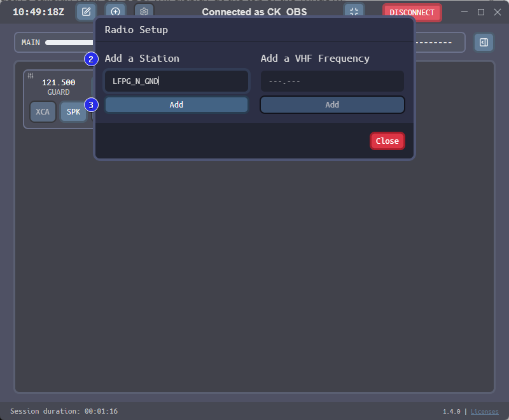Viewport: 509px width, 420px height.
Task: Adjust the MAIN volume slider
Action: [69, 43]
